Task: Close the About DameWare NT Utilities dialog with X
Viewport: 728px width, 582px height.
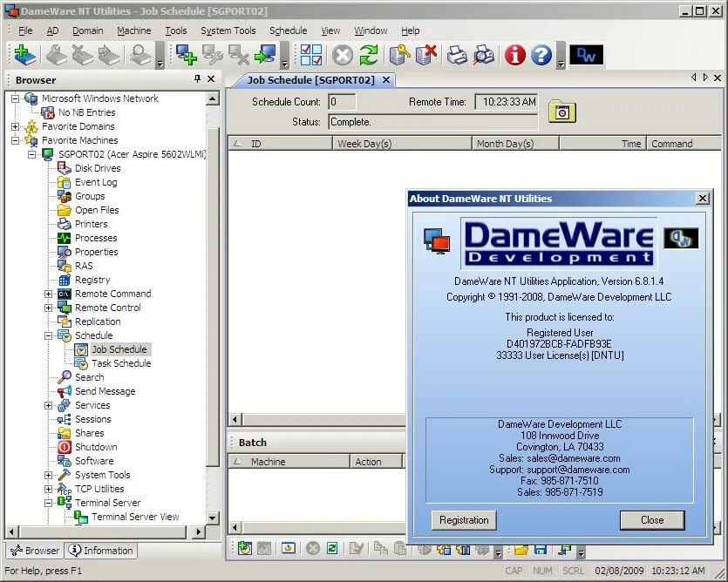Action: (703, 199)
